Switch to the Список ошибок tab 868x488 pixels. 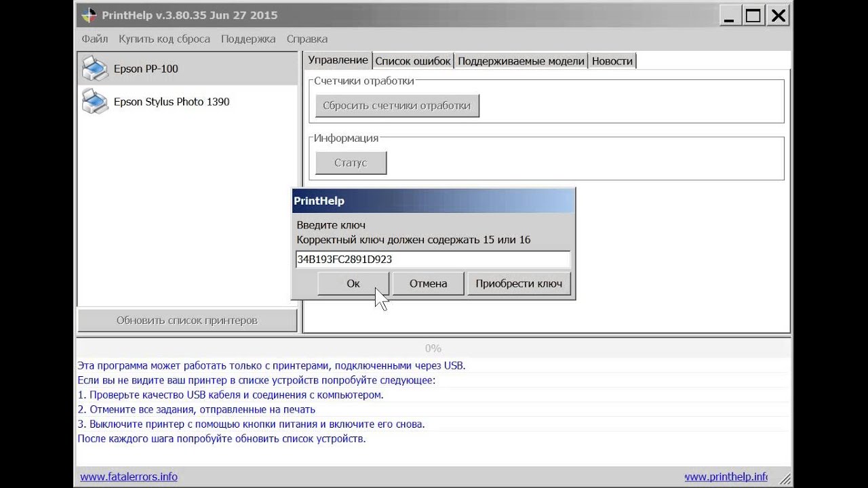pos(413,61)
